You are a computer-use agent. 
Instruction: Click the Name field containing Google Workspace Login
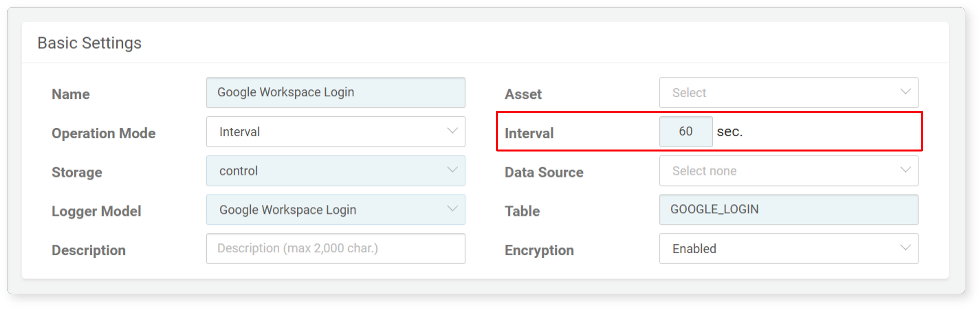[336, 93]
